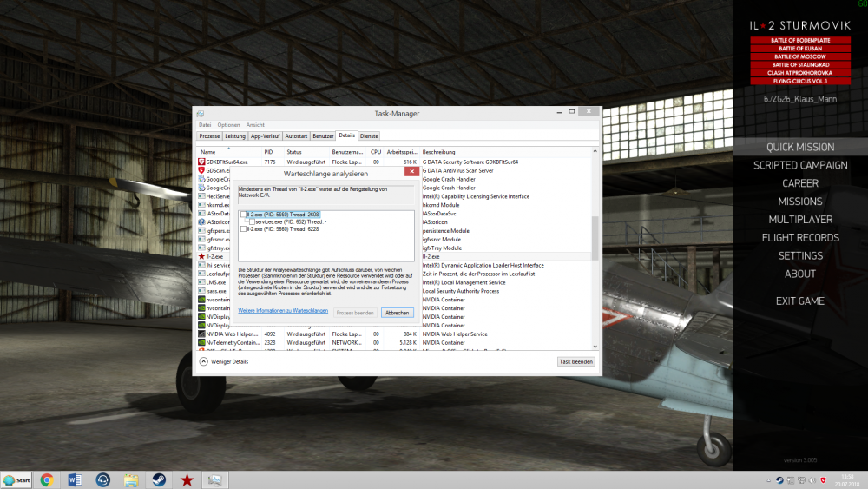Select the Il-2.exe red star row icon
The image size is (868, 489).
(201, 256)
